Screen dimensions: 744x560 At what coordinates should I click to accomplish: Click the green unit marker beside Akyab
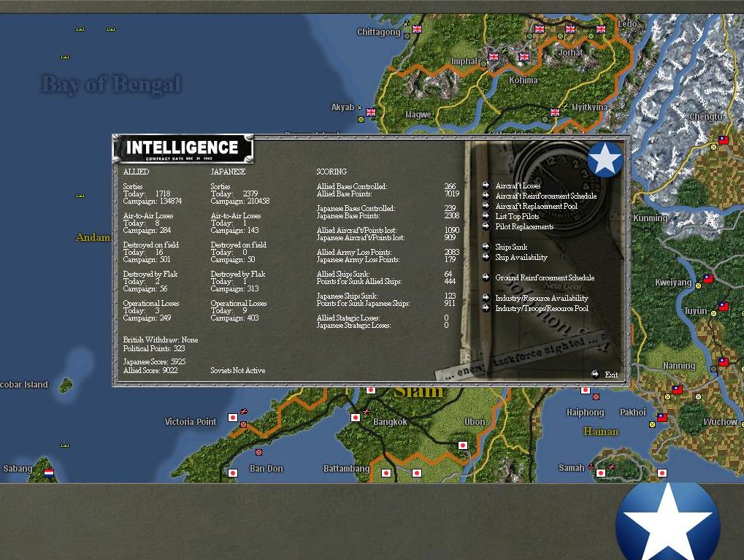pyautogui.click(x=361, y=120)
